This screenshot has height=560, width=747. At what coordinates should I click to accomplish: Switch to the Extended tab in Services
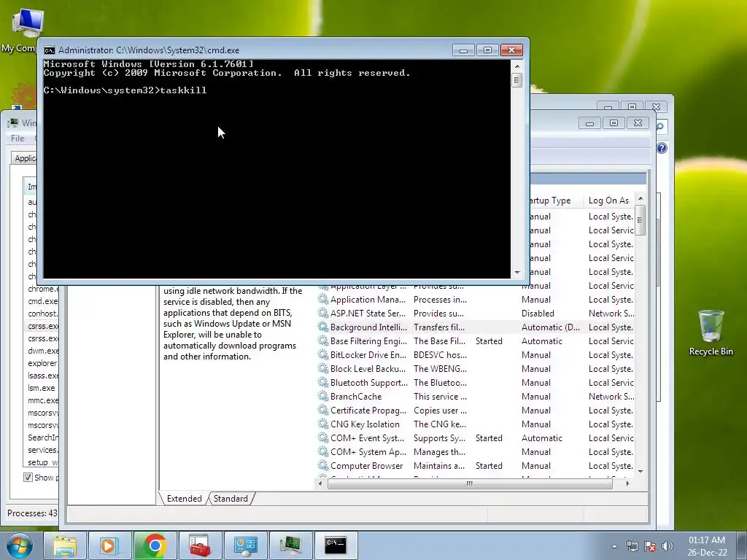[184, 499]
